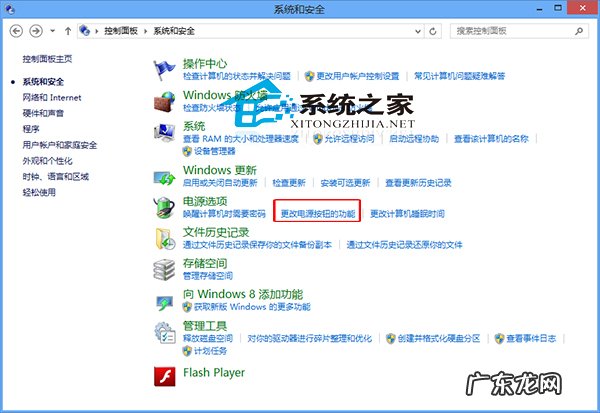Click 更改用户帐户控制设置 link
The height and width of the screenshot is (413, 600).
tap(357, 76)
